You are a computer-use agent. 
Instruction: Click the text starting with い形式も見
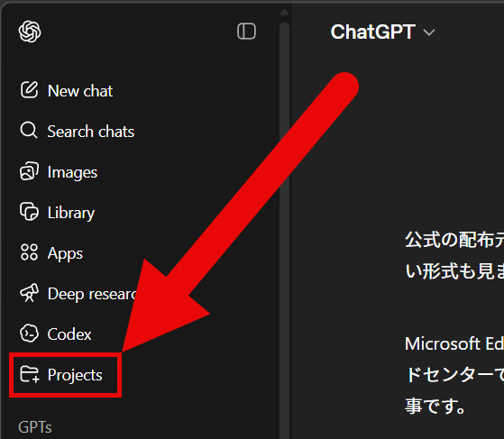click(x=454, y=271)
